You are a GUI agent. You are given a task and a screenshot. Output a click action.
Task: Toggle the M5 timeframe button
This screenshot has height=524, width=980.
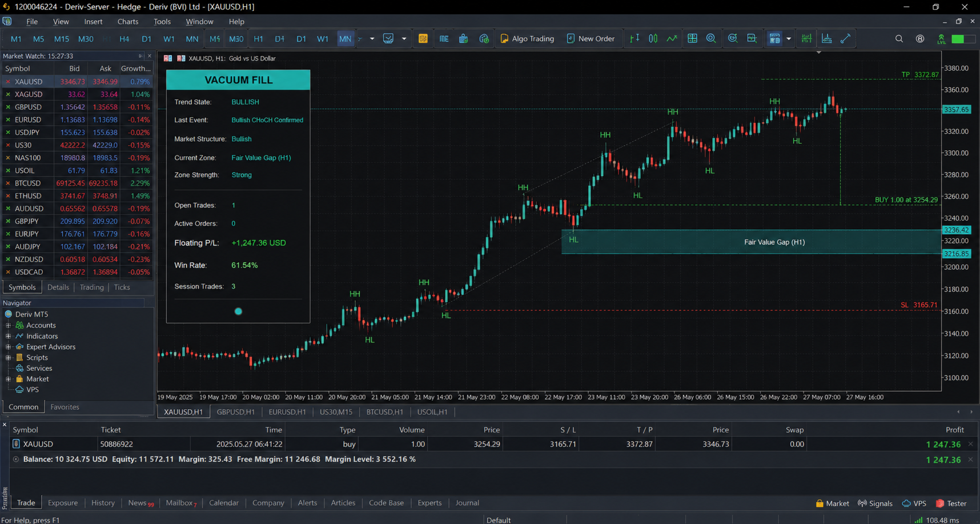pyautogui.click(x=38, y=39)
